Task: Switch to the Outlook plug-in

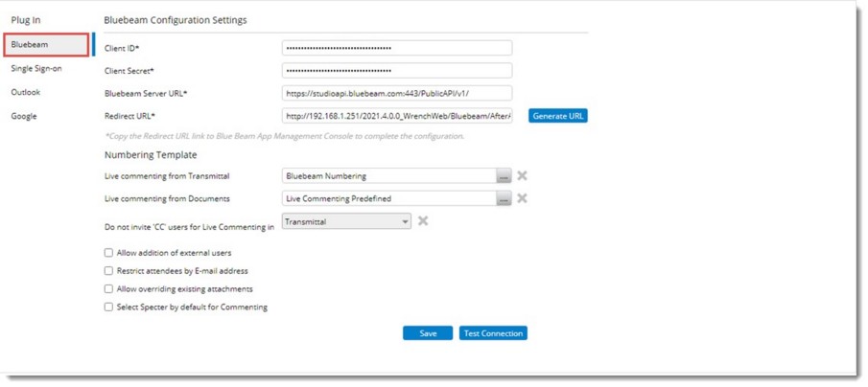Action: 26,92
